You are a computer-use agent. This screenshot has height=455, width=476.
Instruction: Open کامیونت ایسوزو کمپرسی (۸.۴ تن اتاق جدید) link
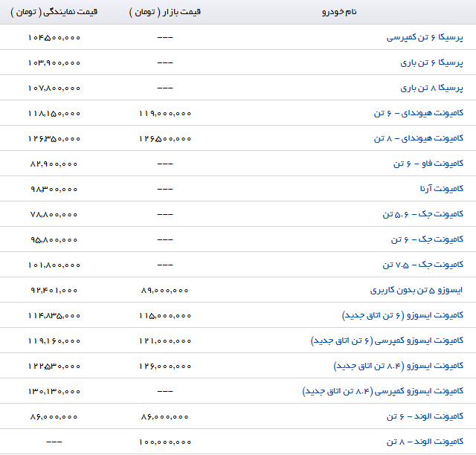pos(383,391)
